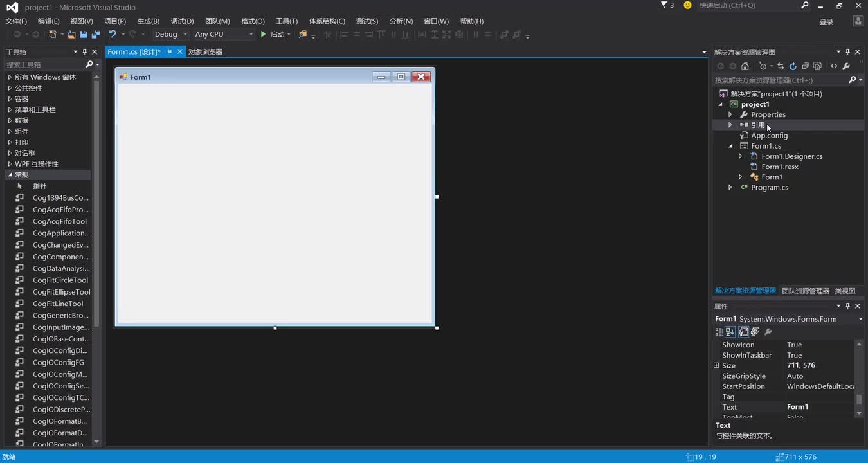
Task: Open the Properties wrench icon in Solution Explorer toolbar
Action: tap(846, 66)
